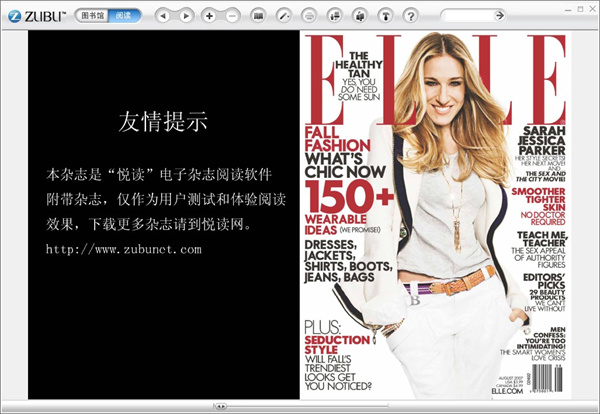Switch to the 图书馆 library tab
Image resolution: width=600 pixels, height=414 pixels.
(x=91, y=16)
